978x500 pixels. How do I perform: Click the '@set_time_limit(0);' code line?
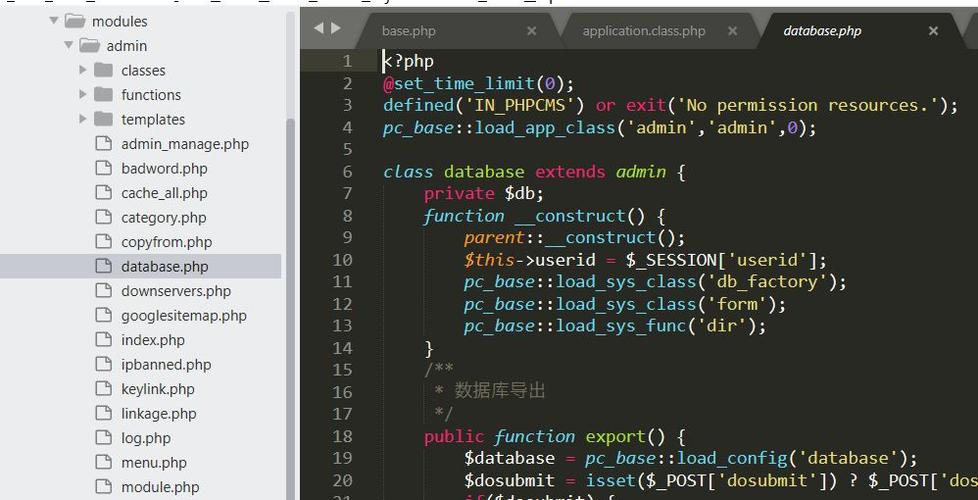tap(478, 84)
